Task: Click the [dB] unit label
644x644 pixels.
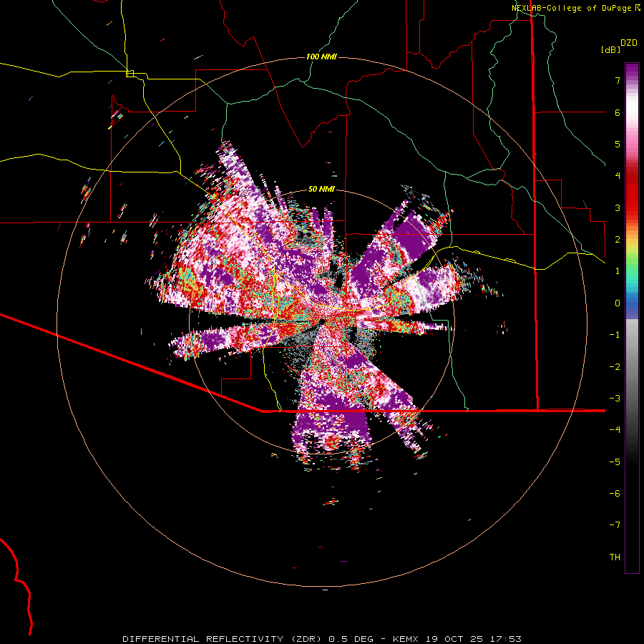Action: tap(610, 49)
